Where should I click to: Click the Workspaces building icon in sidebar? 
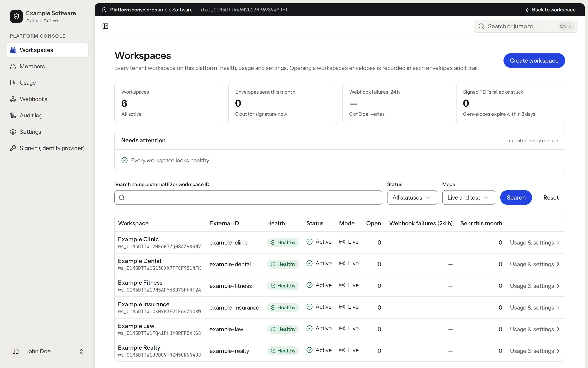tap(13, 50)
